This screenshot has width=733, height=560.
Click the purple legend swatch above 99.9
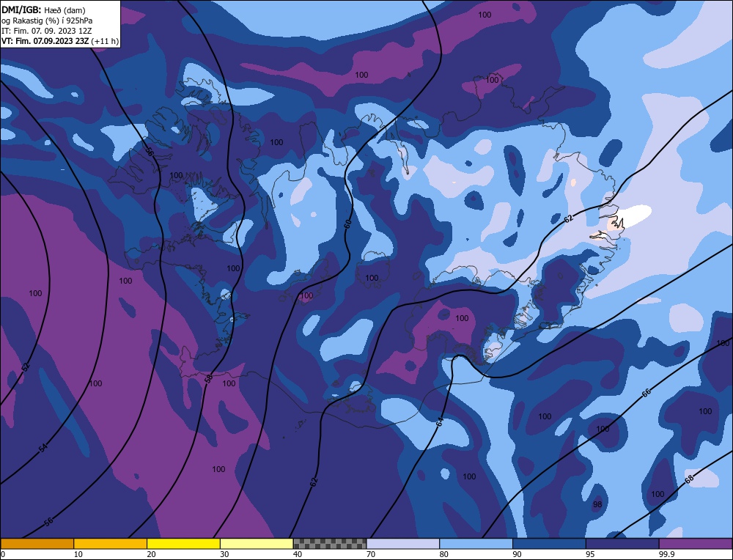[x=696, y=544]
